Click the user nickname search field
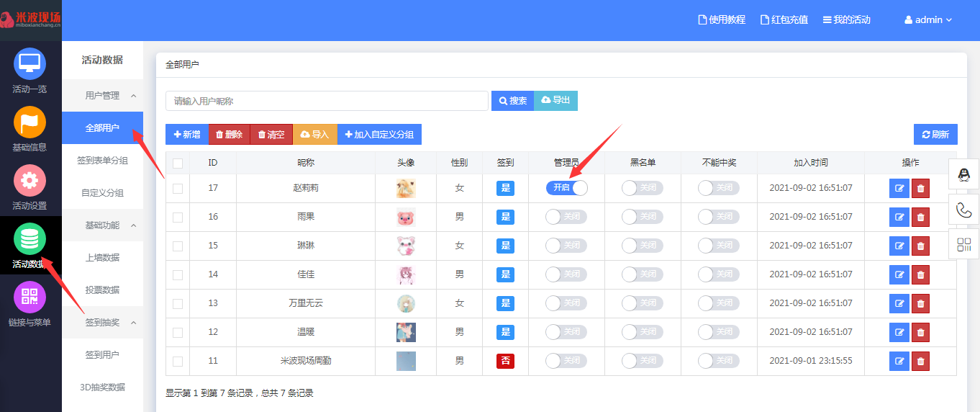 coord(327,102)
